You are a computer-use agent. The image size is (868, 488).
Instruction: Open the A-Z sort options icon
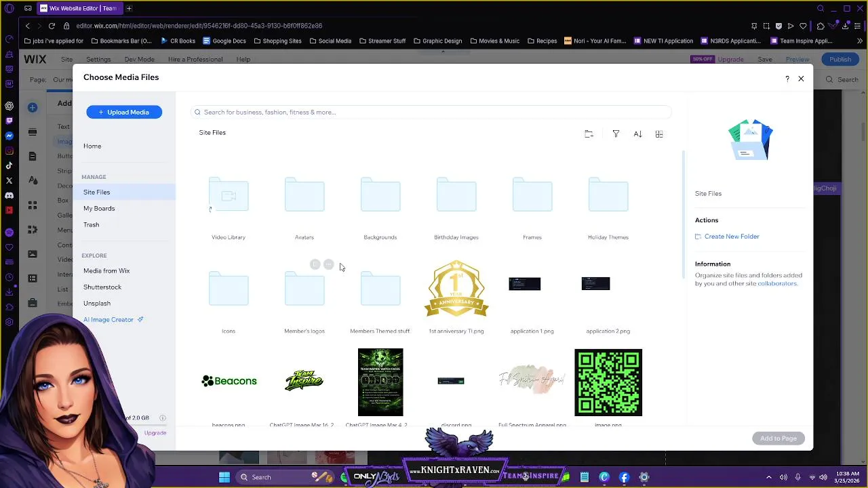pyautogui.click(x=637, y=134)
